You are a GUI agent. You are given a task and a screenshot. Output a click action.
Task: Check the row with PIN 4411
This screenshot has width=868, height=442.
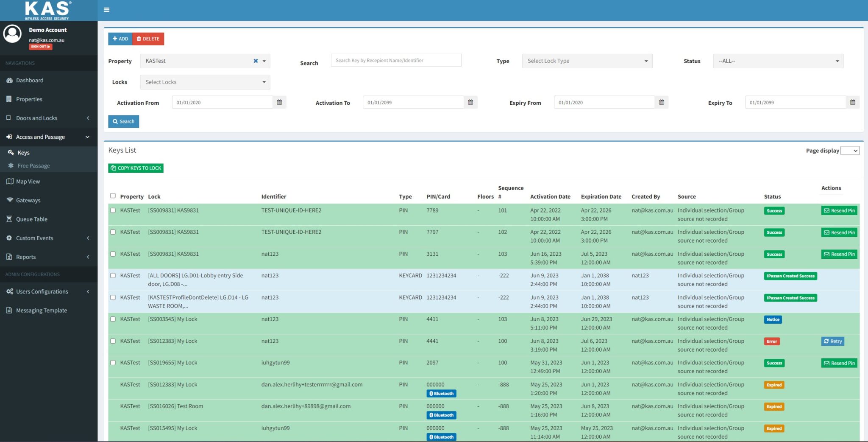pos(113,319)
